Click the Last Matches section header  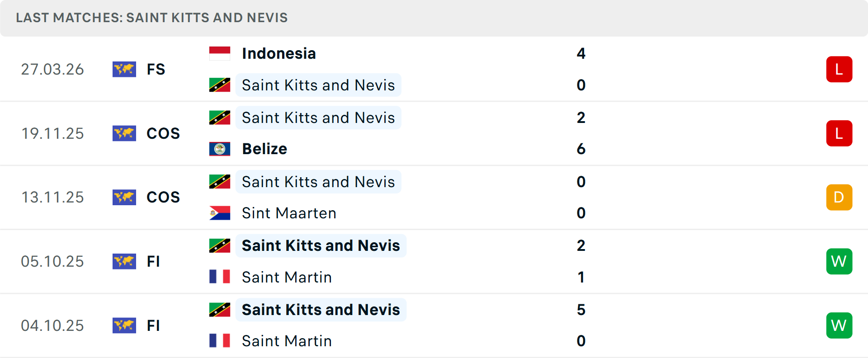pyautogui.click(x=152, y=18)
